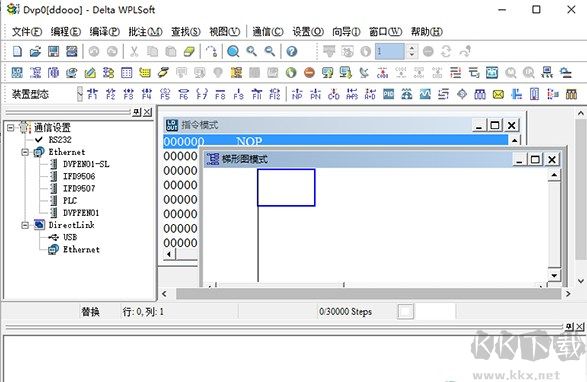Save the project with the floppy disk icon
This screenshot has height=382, width=587.
[54, 51]
